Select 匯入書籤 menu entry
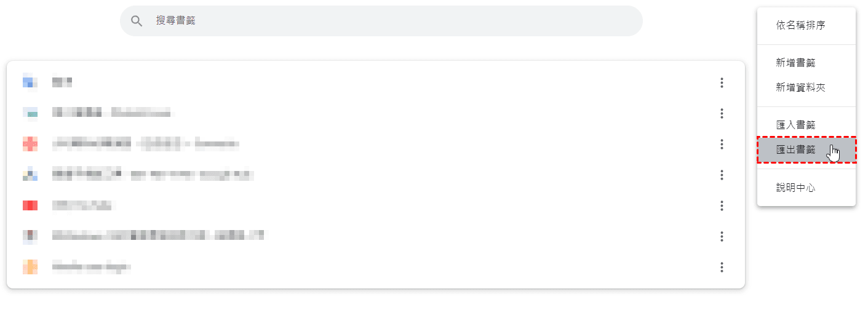The image size is (868, 310). pos(795,125)
